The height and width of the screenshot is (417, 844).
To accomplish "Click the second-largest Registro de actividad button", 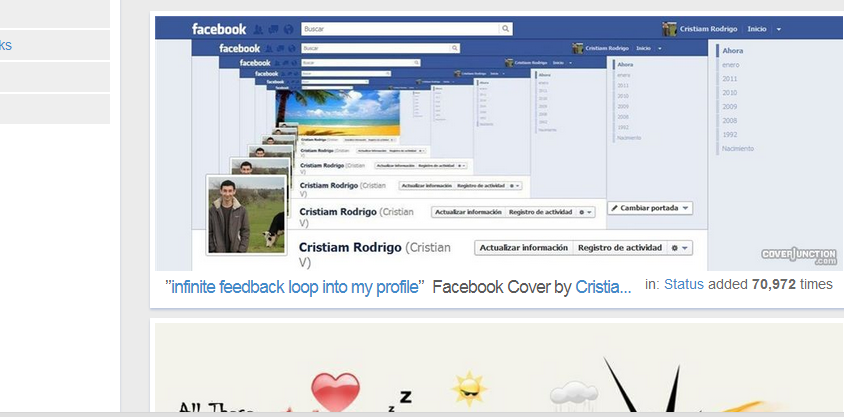I will (x=540, y=212).
